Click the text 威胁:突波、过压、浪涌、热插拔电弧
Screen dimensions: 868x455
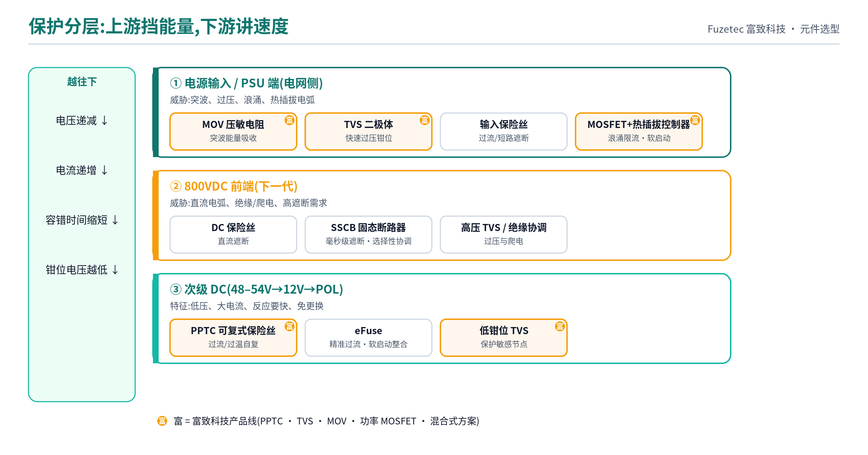tap(242, 100)
